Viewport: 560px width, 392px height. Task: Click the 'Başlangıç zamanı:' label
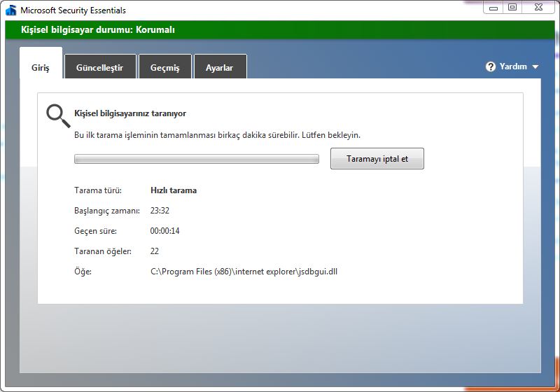pyautogui.click(x=107, y=211)
